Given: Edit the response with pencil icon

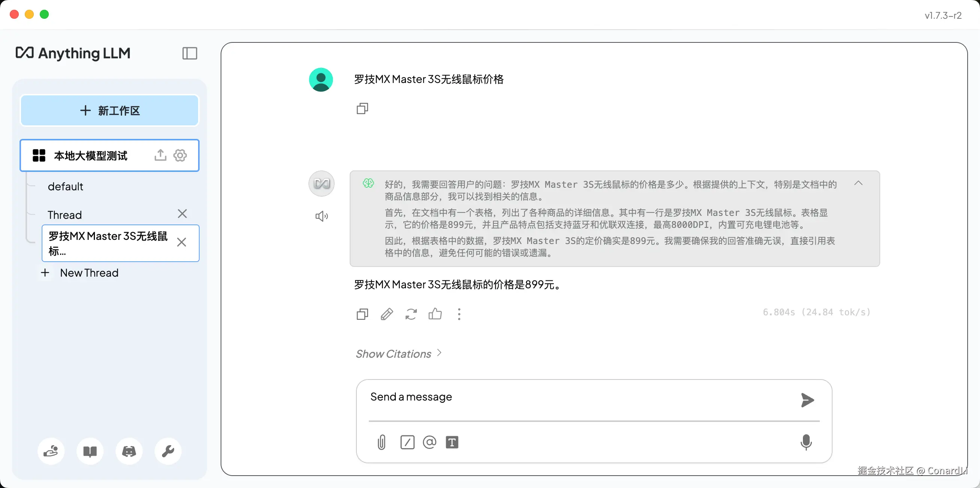Looking at the screenshot, I should coord(386,314).
